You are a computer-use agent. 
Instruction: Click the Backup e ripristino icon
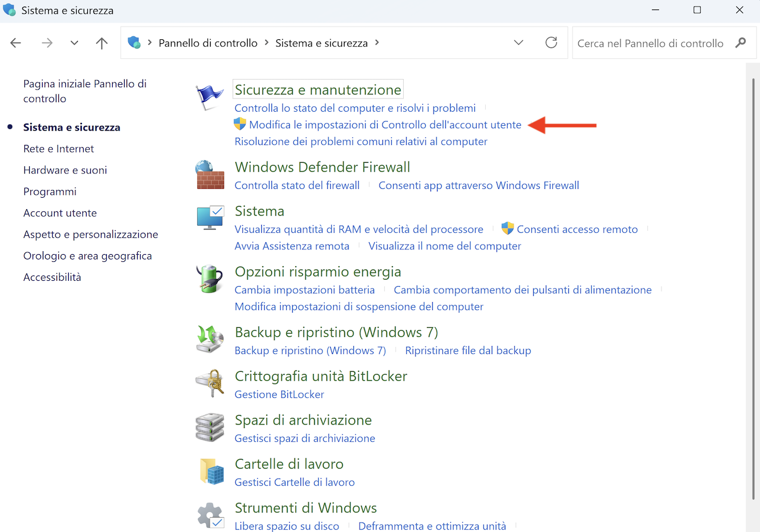[x=210, y=340]
